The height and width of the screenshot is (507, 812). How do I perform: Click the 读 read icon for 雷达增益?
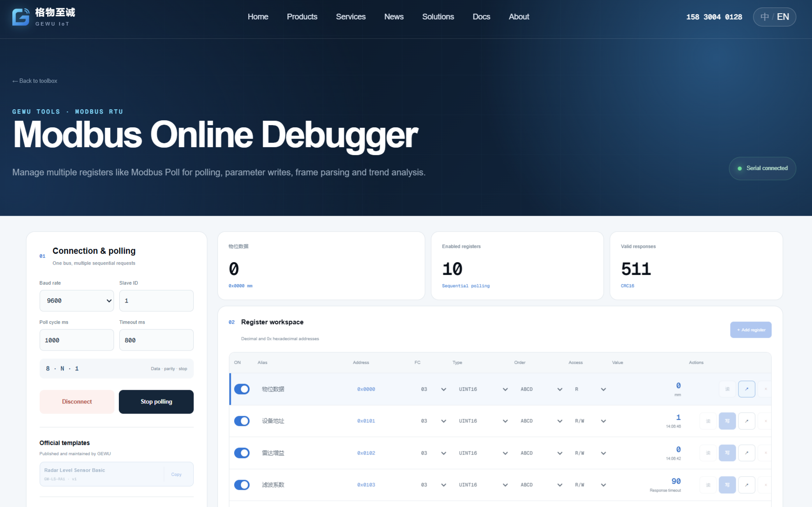708,453
